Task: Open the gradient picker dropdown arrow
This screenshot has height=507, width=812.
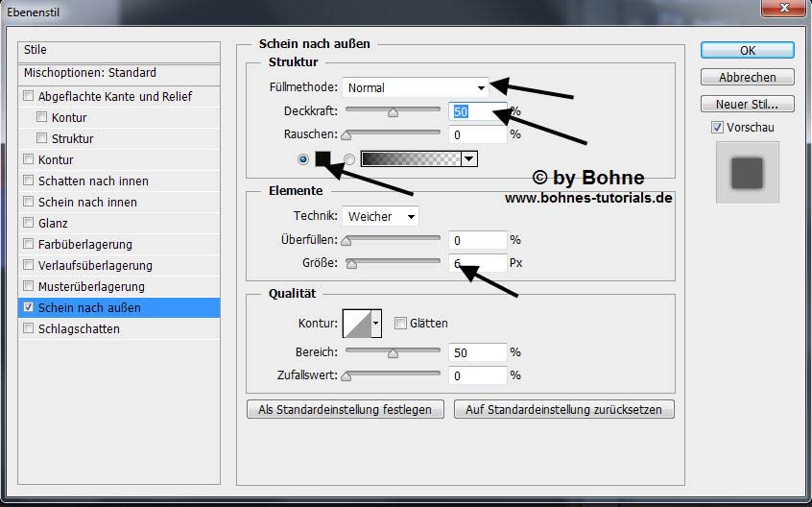Action: (x=468, y=159)
